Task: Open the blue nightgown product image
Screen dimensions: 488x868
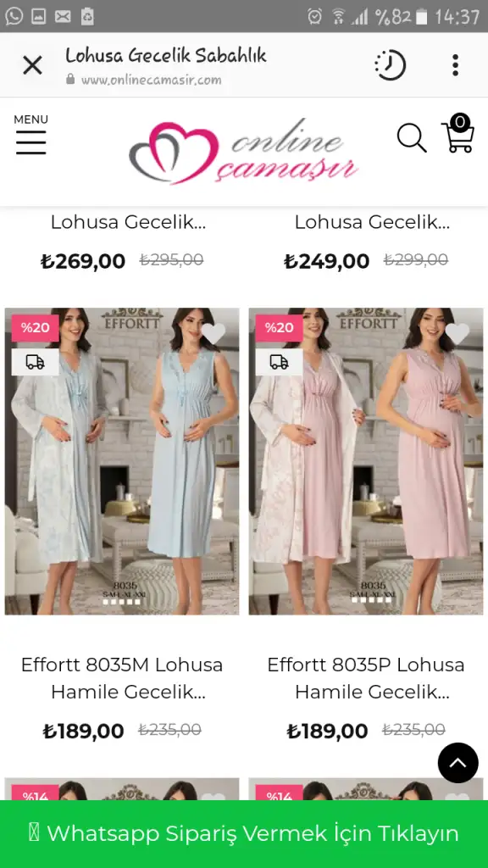Action: [x=122, y=461]
